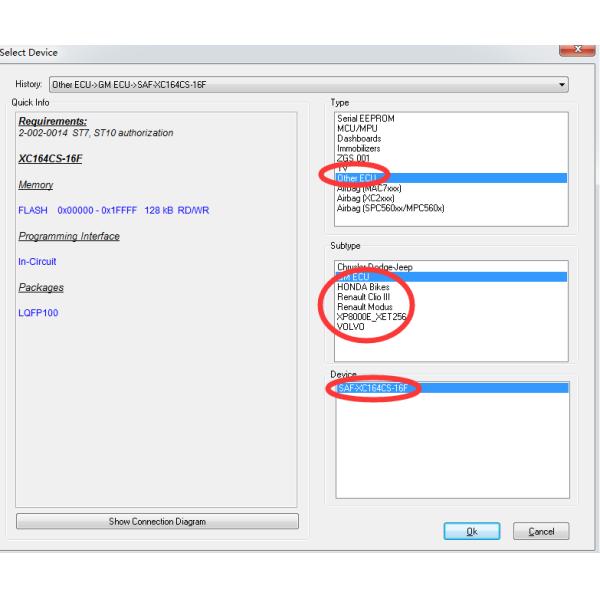Select Airbag (SPC560xx/MPC560x) type
The image size is (600, 600).
click(x=390, y=208)
